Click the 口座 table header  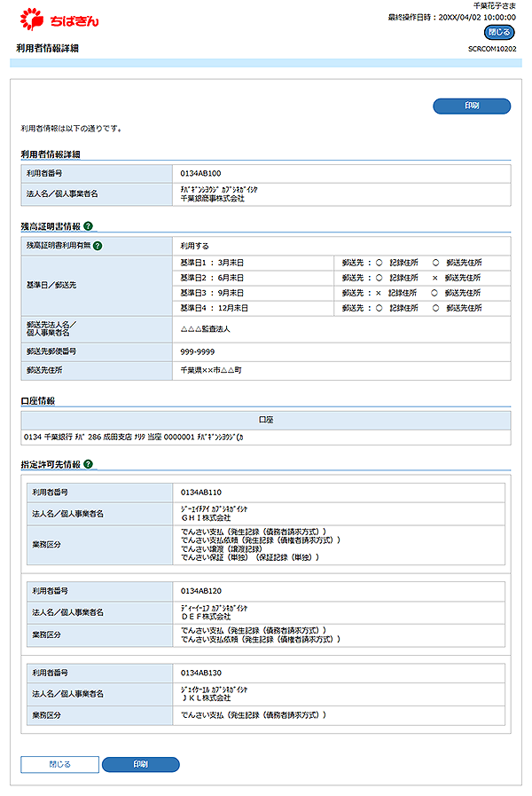coord(266,420)
